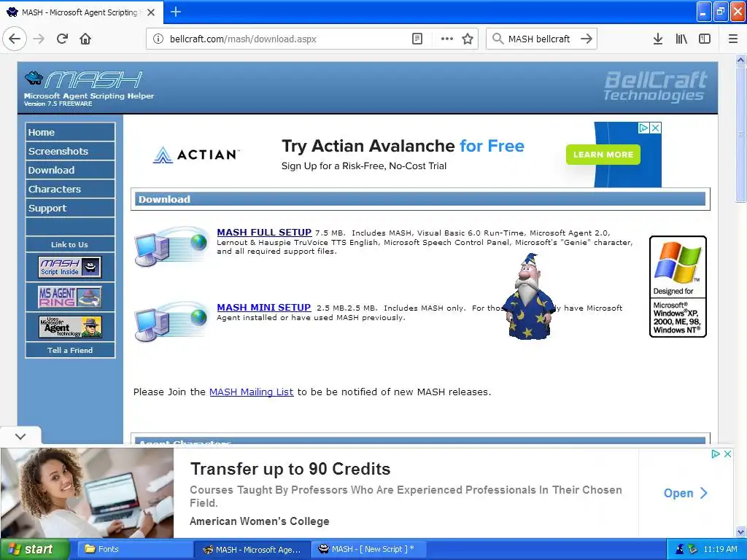Open a new tab with plus button

pos(176,12)
